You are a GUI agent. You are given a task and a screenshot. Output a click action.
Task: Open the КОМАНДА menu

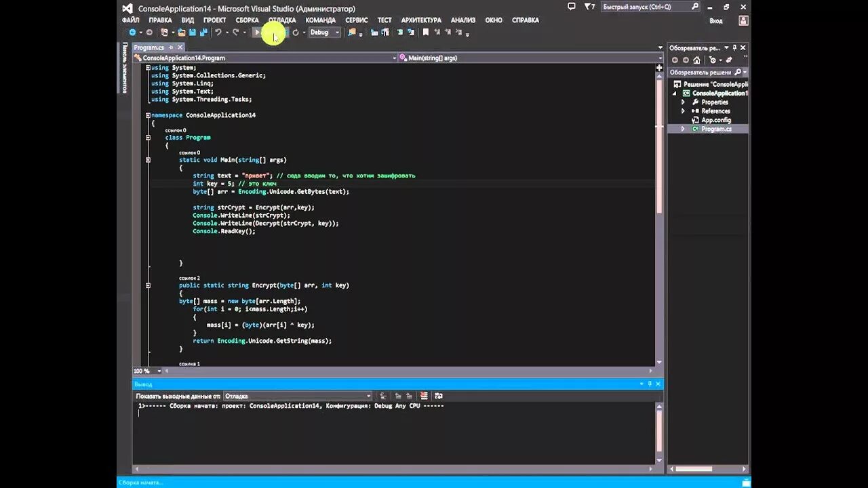coord(320,20)
